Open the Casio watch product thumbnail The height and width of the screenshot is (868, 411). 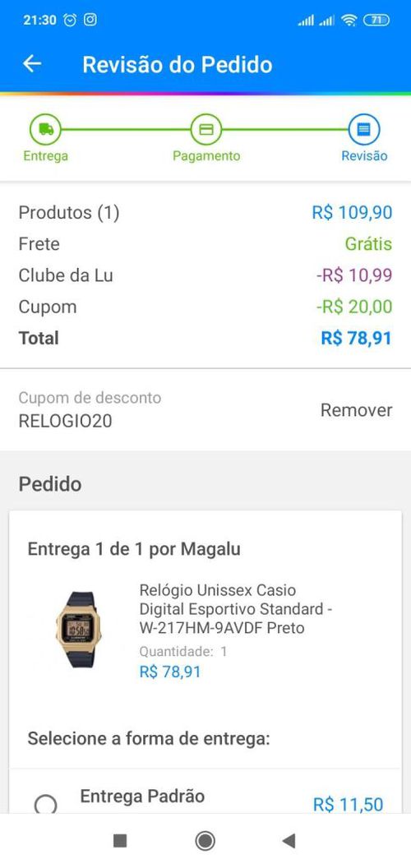[x=79, y=630]
